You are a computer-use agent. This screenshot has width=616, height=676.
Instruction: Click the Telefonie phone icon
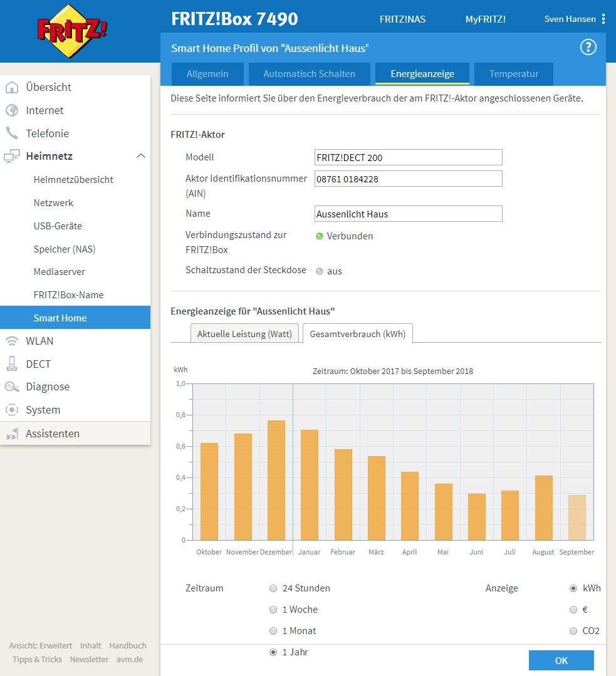12,133
